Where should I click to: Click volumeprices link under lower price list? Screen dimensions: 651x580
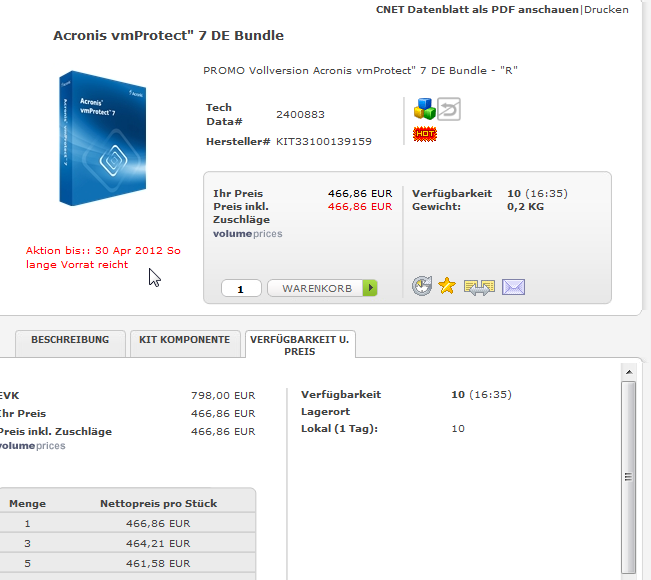click(x=32, y=446)
